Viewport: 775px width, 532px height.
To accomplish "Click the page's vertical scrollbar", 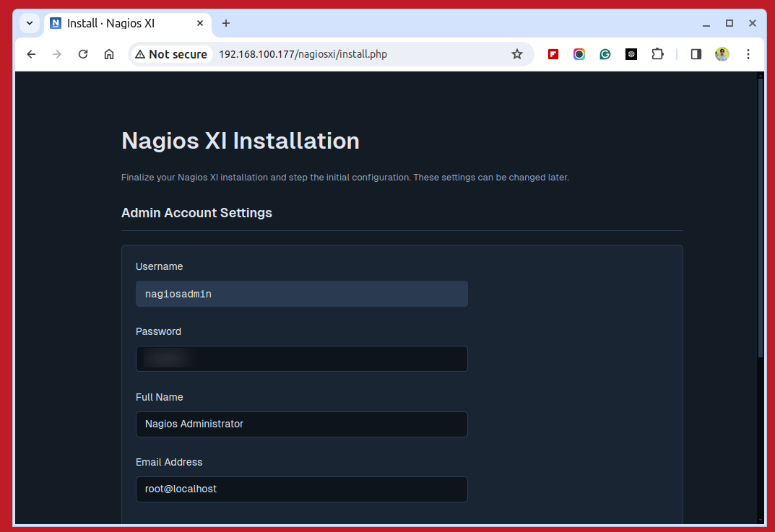I will pyautogui.click(x=760, y=217).
